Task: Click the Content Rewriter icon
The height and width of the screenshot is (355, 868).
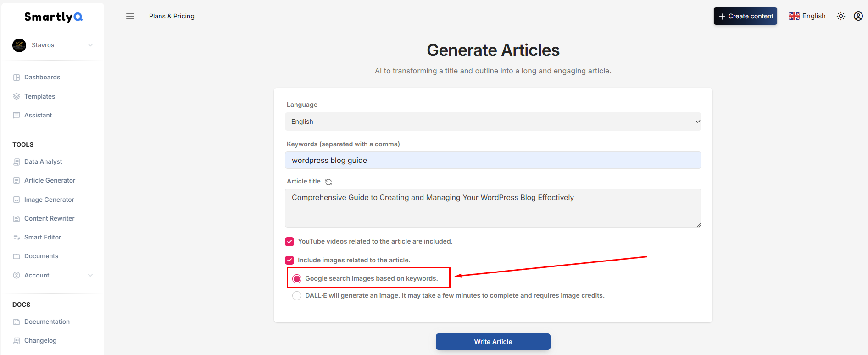Action: coord(17,219)
